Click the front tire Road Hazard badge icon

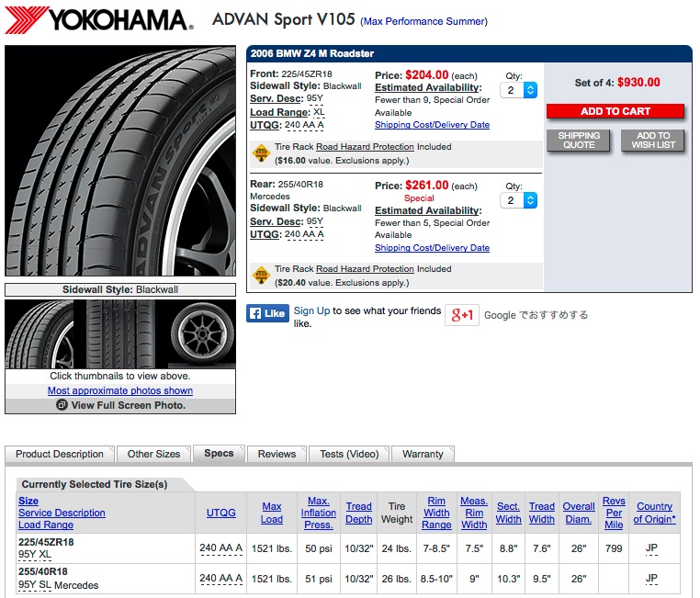click(261, 153)
